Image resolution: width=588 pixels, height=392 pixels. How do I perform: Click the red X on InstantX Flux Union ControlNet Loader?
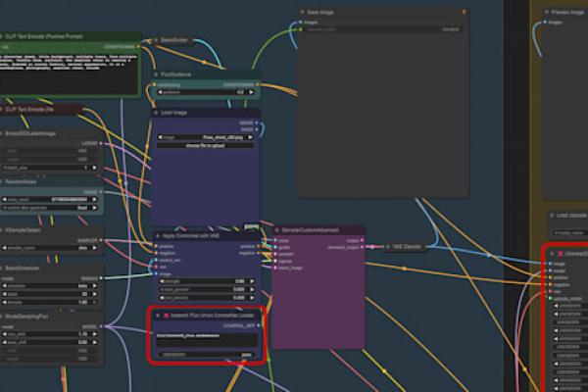point(167,316)
